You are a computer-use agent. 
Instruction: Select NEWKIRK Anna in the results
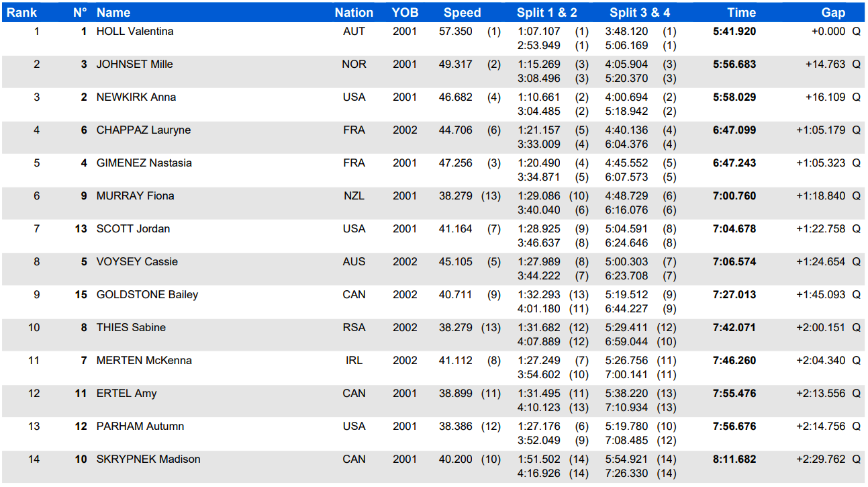pos(136,97)
